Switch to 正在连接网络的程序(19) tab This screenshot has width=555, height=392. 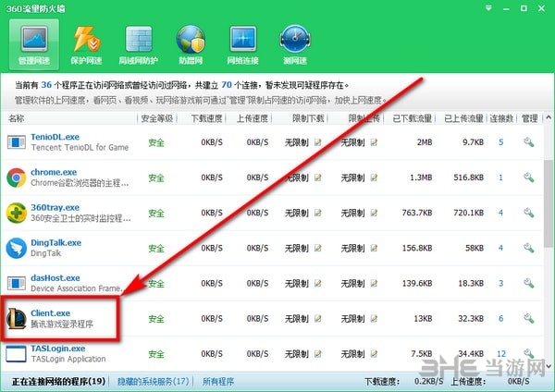coord(59,382)
